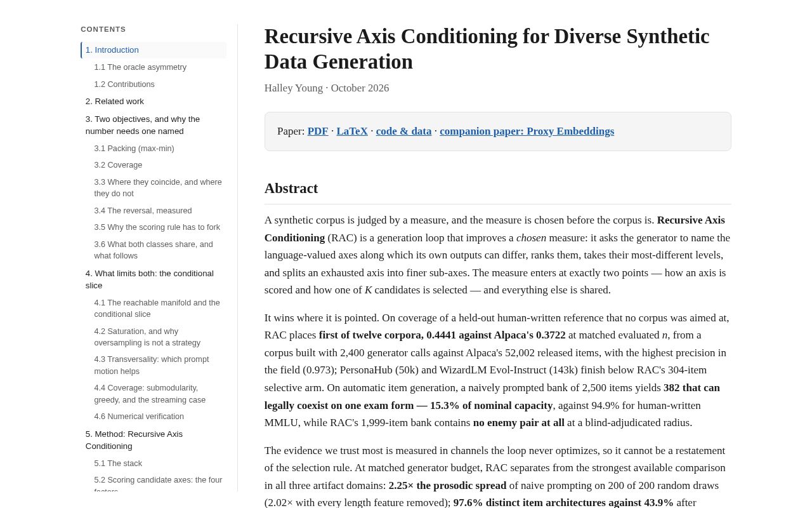Jump to 1.1 The oracle asymmetry
The height and width of the screenshot is (508, 812).
click(x=140, y=67)
